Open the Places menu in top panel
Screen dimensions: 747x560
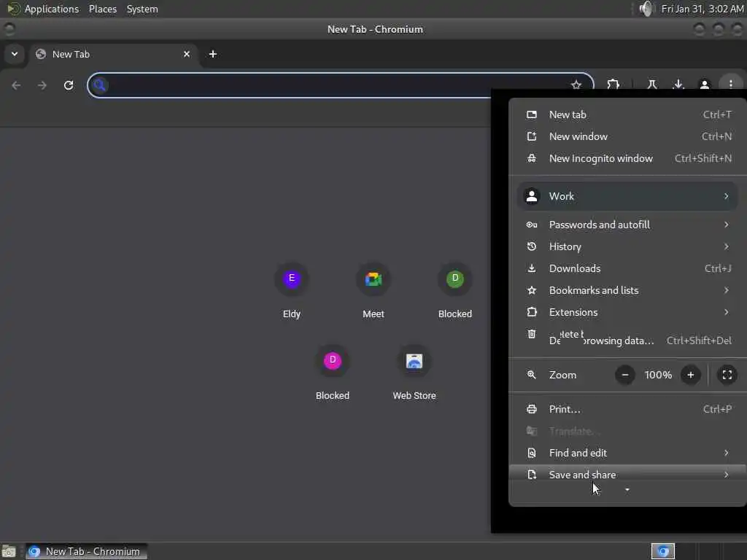tap(102, 9)
